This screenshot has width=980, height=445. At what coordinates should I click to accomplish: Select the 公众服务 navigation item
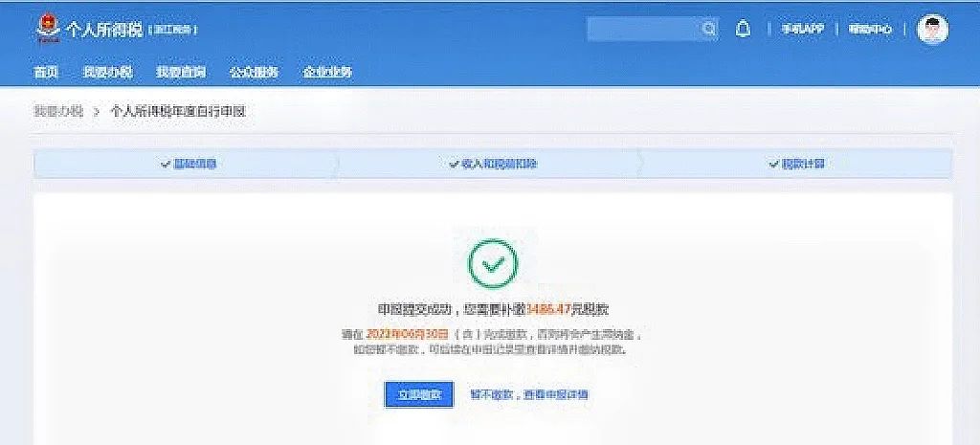[x=254, y=72]
